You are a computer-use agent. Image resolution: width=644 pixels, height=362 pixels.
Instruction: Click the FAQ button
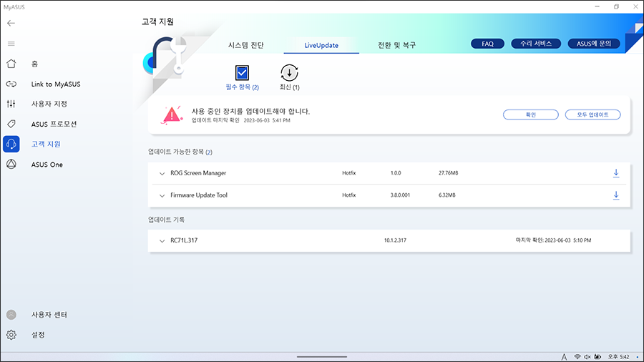tap(487, 44)
